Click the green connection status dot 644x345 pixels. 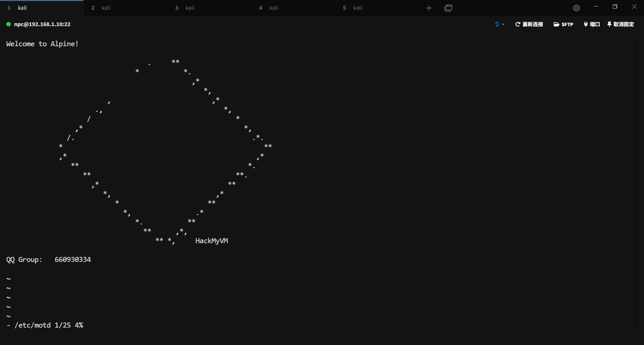click(x=8, y=24)
